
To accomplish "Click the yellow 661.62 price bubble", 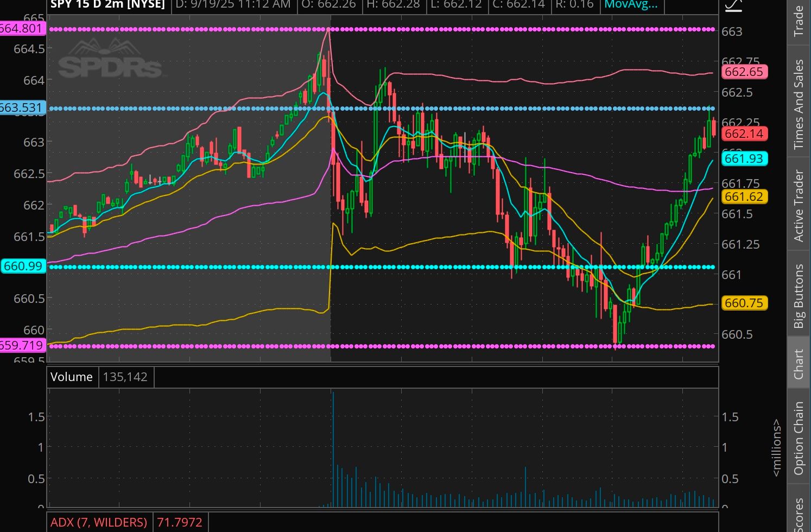I will (x=744, y=197).
